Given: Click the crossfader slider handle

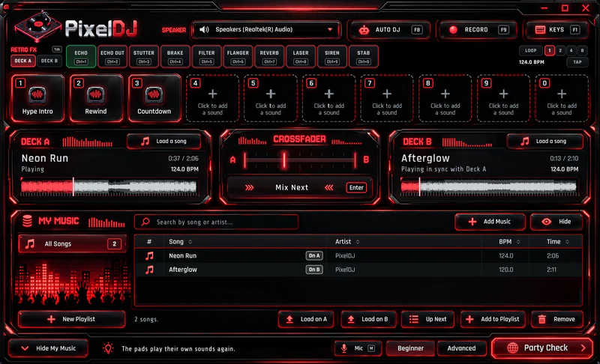Looking at the screenshot, I should [284, 160].
